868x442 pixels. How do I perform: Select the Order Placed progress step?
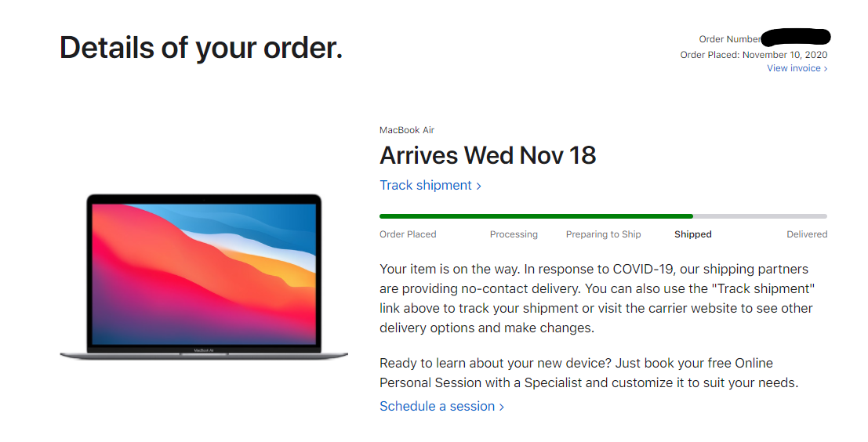pyautogui.click(x=408, y=234)
